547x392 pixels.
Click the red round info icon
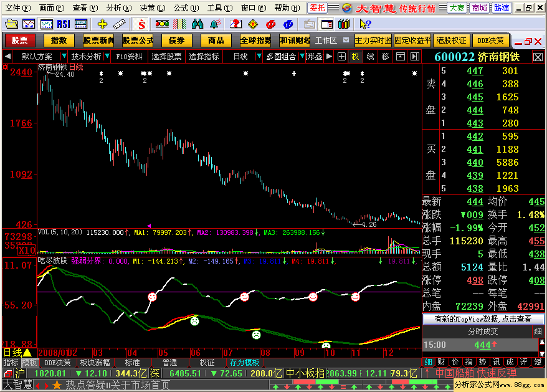coord(271,24)
